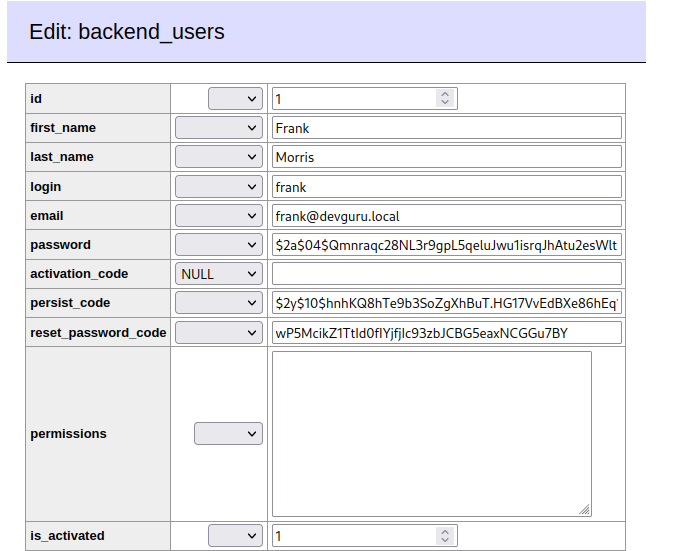
Task: Select the email field frank@devguru.local
Action: coord(446,215)
